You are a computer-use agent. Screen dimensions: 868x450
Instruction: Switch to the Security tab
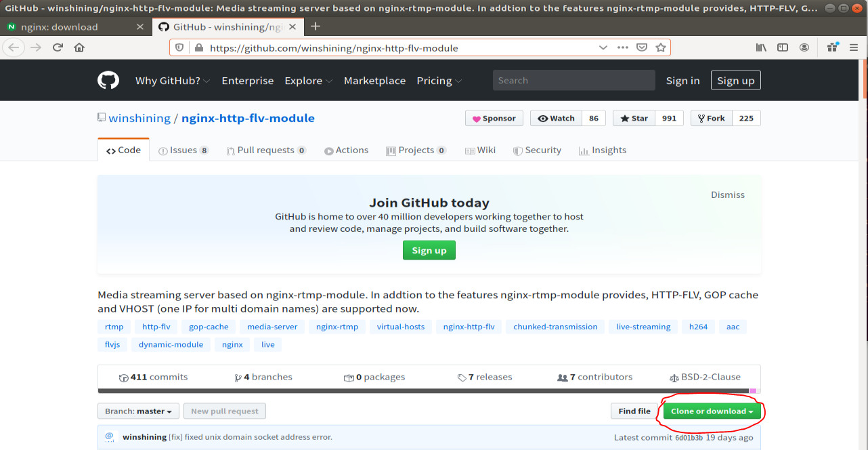click(x=537, y=150)
